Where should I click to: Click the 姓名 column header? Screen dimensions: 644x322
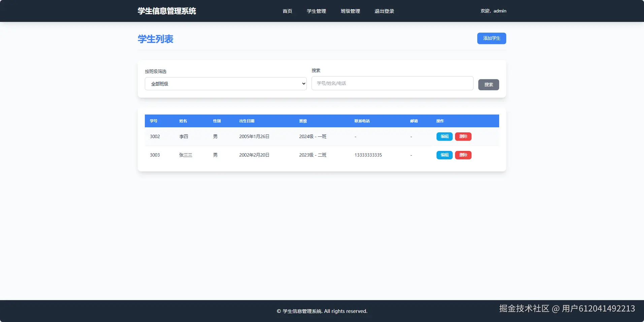click(183, 121)
